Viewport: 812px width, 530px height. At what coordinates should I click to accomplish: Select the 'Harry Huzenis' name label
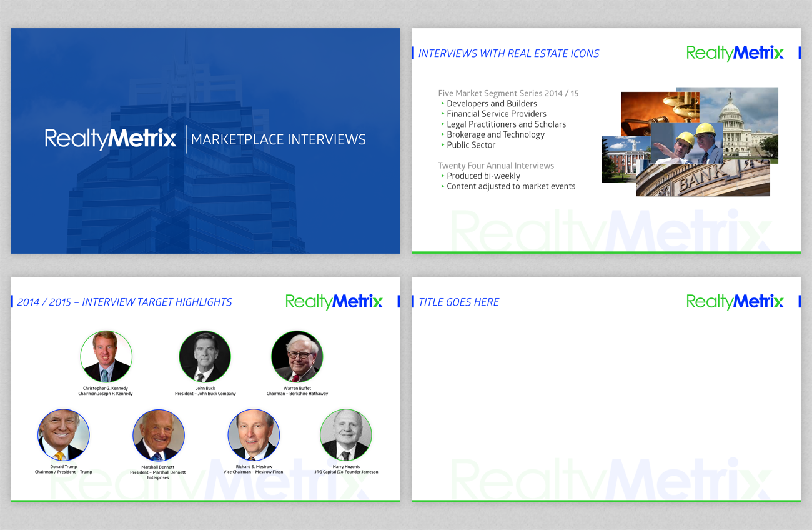pyautogui.click(x=346, y=467)
